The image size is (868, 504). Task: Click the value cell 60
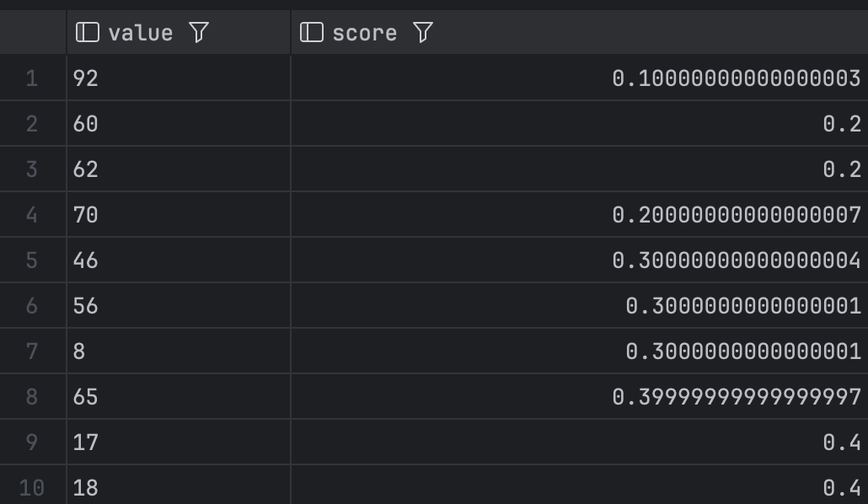click(x=179, y=124)
